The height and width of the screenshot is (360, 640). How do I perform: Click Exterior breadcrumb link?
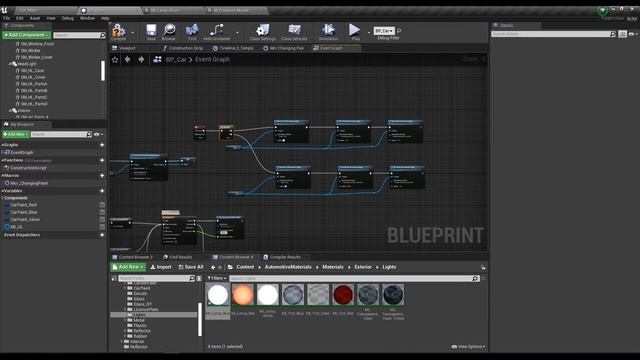point(363,267)
